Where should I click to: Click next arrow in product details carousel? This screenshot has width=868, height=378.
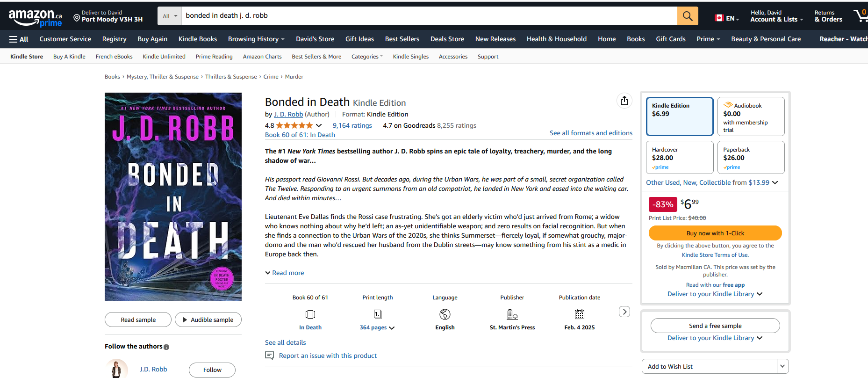[624, 312]
